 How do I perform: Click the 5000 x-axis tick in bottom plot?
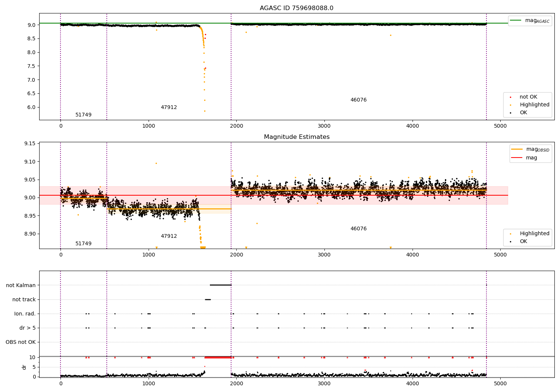coord(500,383)
